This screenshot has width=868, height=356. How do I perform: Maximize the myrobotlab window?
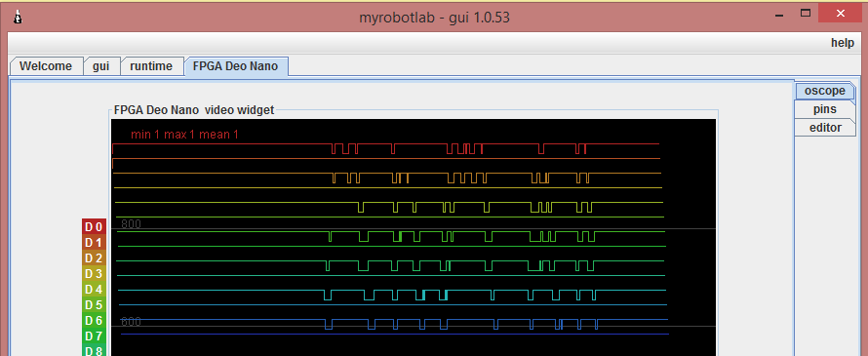click(x=806, y=14)
